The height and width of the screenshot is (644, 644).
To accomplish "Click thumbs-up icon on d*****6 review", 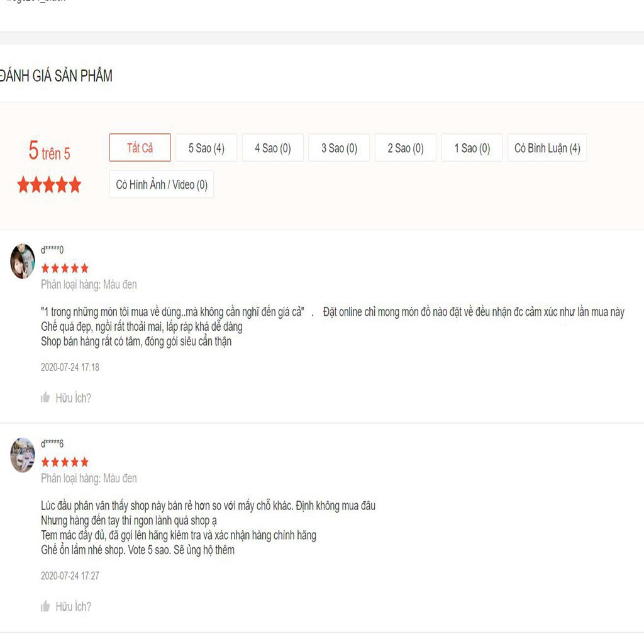I will pos(45,606).
